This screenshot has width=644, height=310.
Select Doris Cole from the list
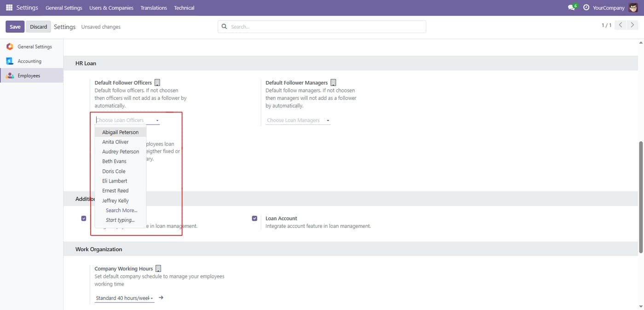click(x=121, y=171)
